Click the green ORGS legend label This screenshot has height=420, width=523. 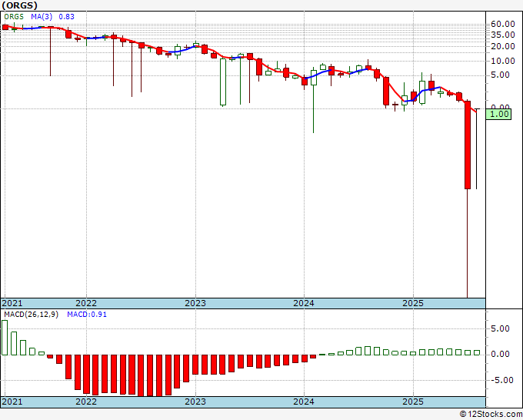(14, 17)
